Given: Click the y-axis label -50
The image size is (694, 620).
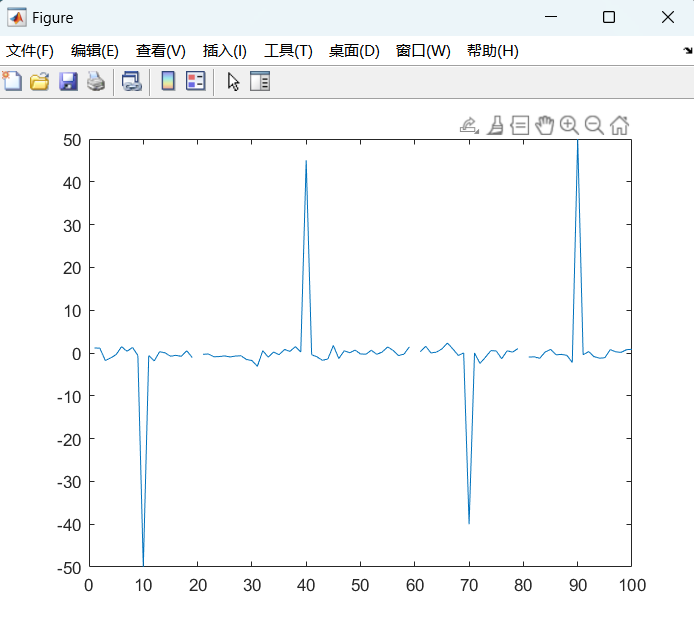Looking at the screenshot, I should click(69, 568).
